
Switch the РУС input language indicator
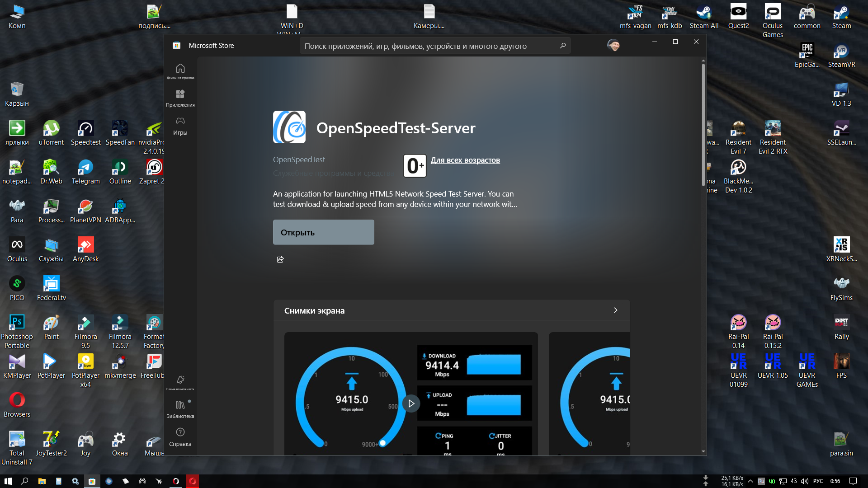click(818, 481)
